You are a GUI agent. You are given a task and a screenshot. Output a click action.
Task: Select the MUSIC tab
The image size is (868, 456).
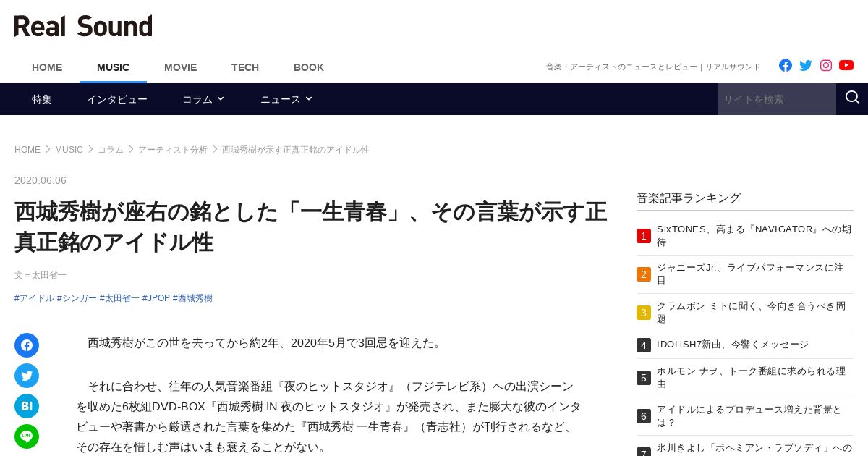pos(113,67)
